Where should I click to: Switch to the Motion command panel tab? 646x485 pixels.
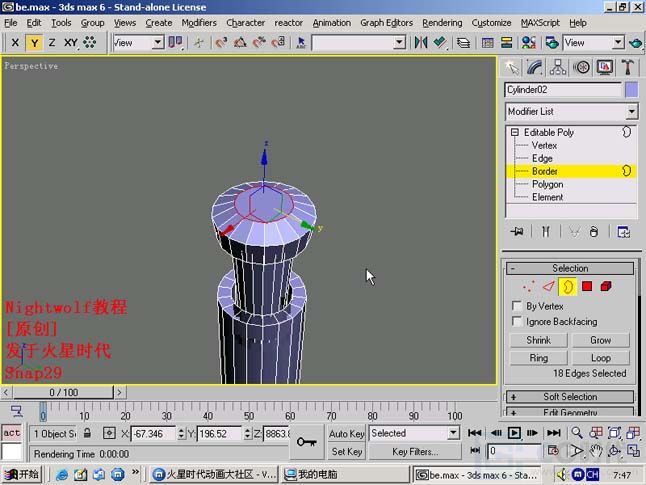581,68
